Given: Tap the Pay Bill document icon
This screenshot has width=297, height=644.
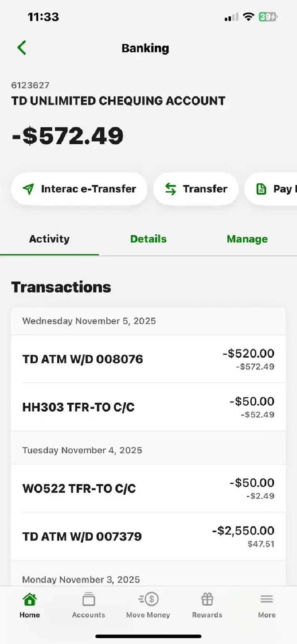Looking at the screenshot, I should [x=261, y=189].
